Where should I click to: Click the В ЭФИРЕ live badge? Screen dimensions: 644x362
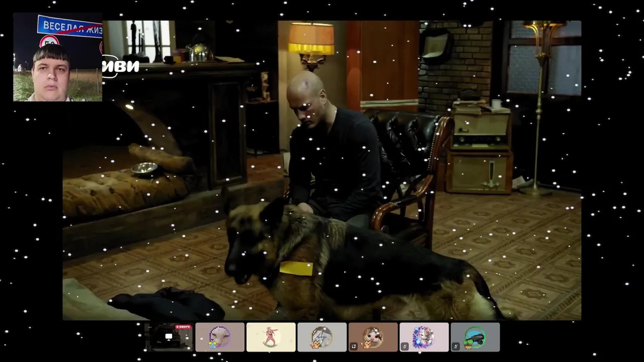[x=183, y=327]
